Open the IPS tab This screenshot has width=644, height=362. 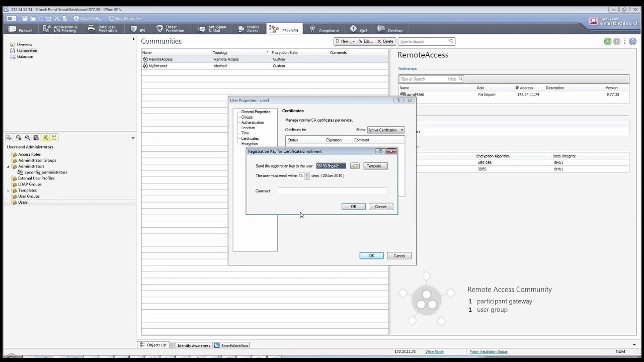[x=138, y=29]
